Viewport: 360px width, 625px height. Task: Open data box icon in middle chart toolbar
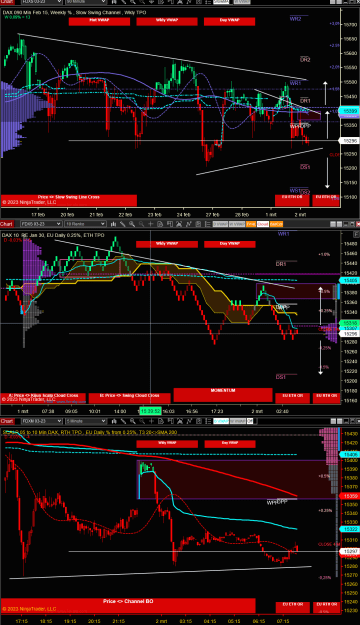[x=160, y=224]
